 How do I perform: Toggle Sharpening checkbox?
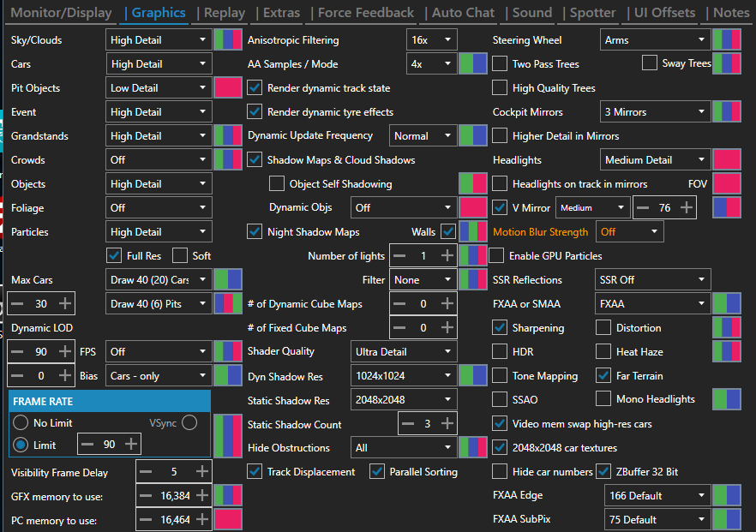(x=500, y=327)
